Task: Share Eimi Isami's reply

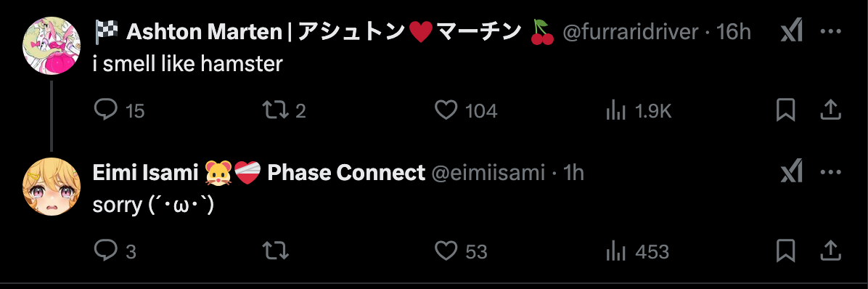Action: click(830, 251)
